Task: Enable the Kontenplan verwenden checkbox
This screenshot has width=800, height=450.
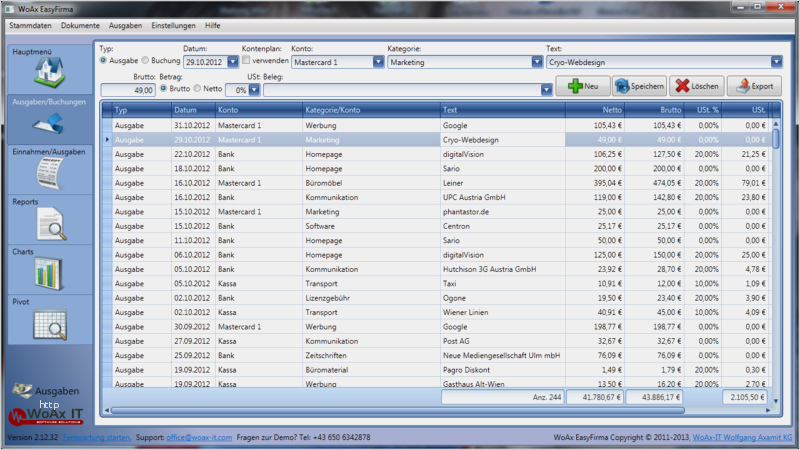Action: click(x=246, y=60)
